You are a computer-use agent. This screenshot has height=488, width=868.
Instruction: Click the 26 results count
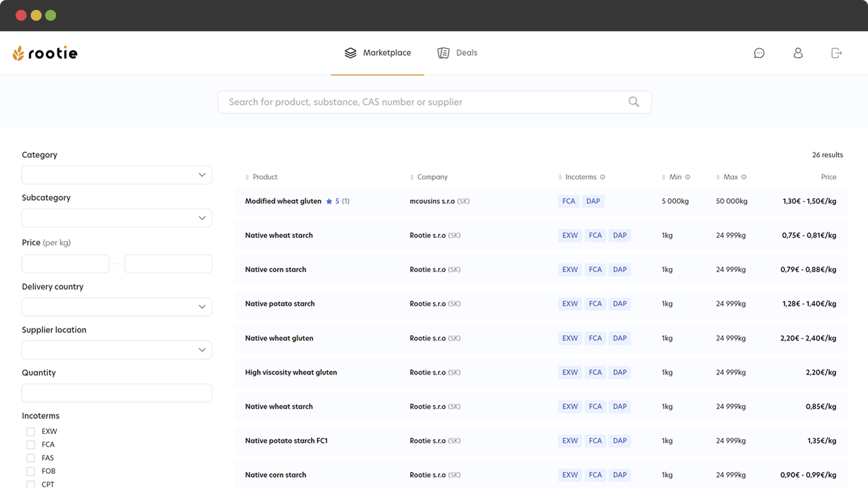tap(827, 155)
